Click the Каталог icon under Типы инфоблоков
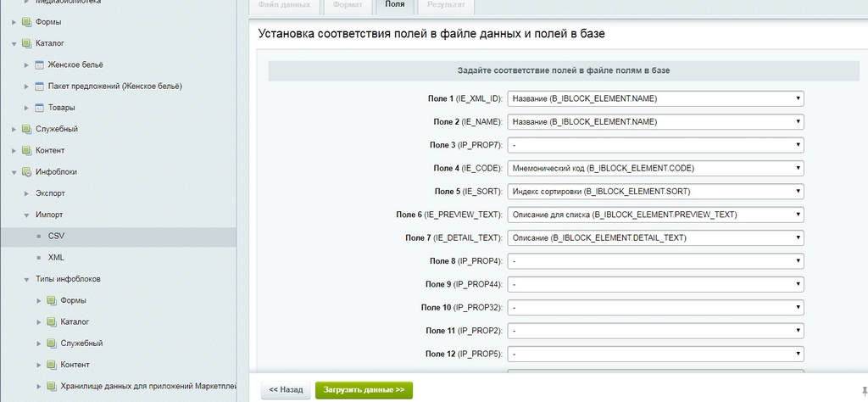 tap(52, 321)
